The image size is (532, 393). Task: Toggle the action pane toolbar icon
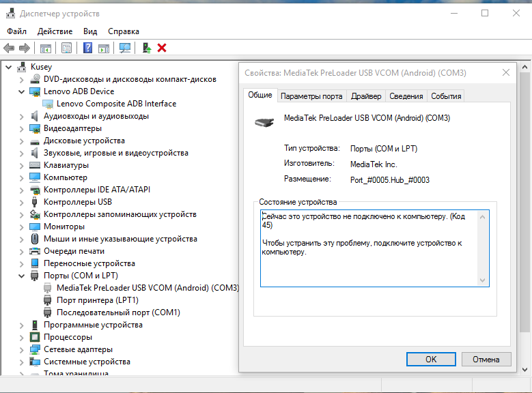click(x=104, y=48)
